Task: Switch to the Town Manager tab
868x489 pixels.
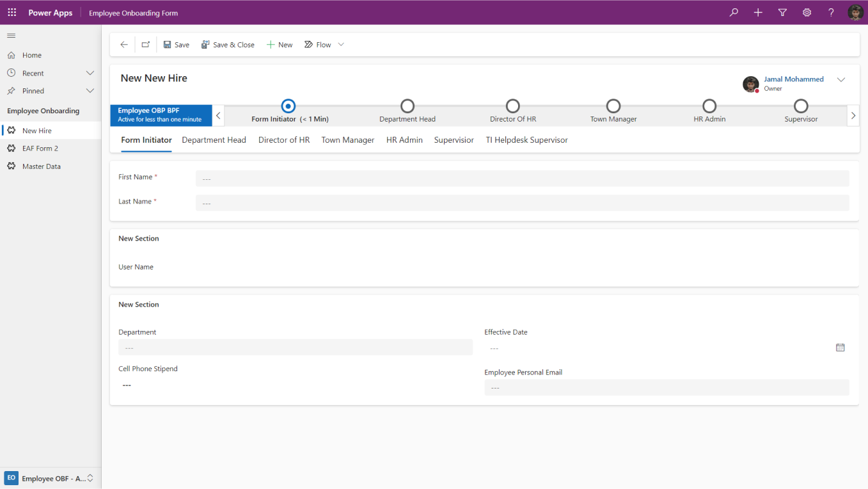Action: [x=347, y=140]
